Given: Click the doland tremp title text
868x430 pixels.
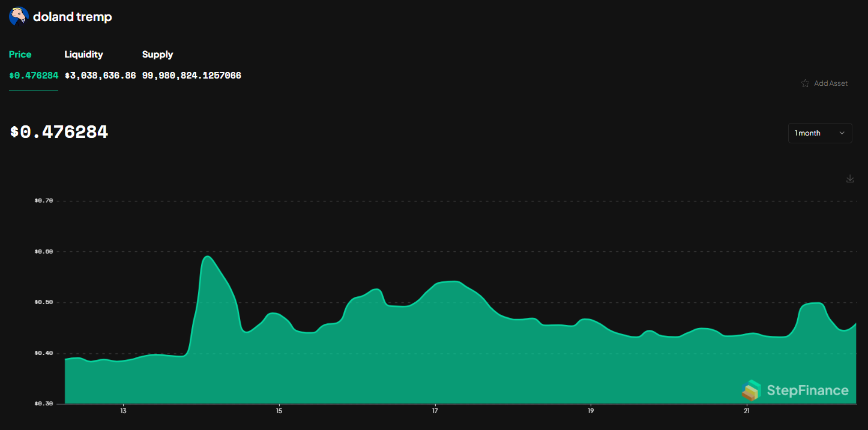Looking at the screenshot, I should (x=73, y=16).
